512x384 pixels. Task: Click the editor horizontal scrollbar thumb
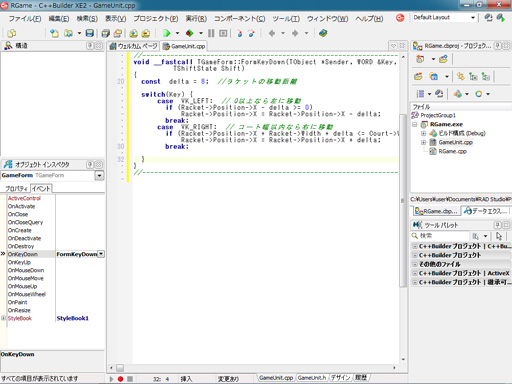coord(120,368)
